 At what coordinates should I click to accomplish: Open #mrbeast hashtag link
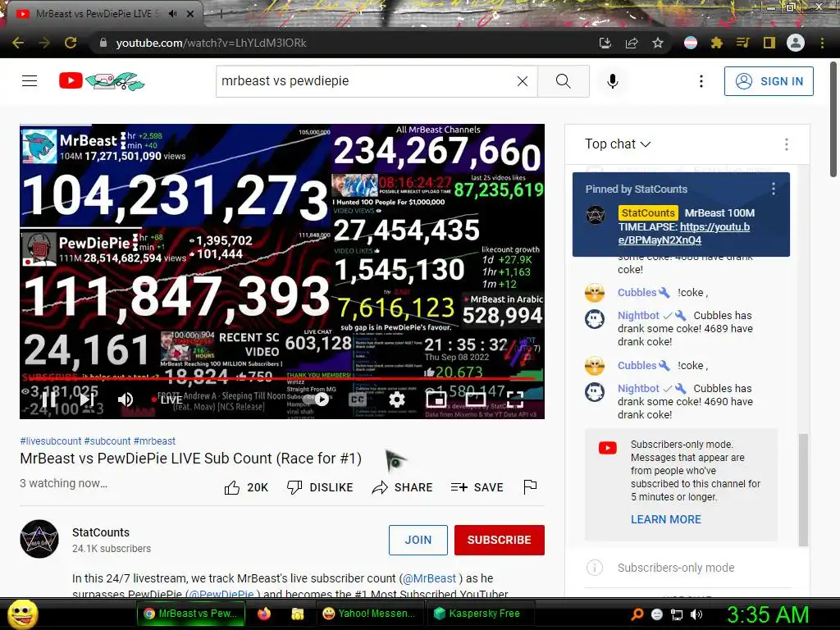tap(154, 441)
